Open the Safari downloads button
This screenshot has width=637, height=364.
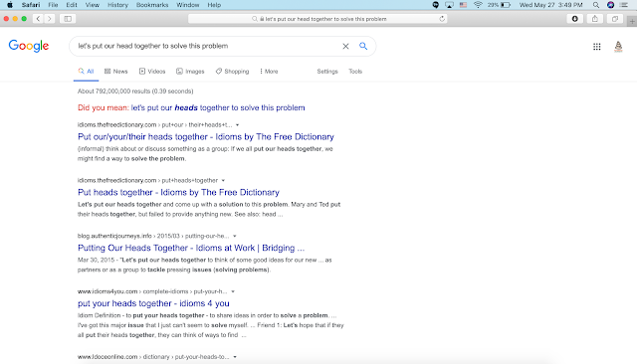(575, 19)
